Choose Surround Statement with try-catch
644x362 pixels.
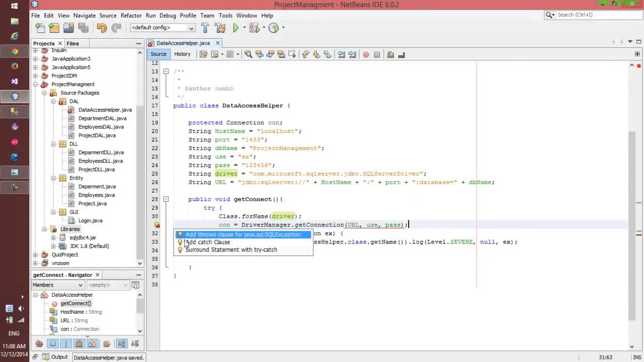tap(231, 250)
